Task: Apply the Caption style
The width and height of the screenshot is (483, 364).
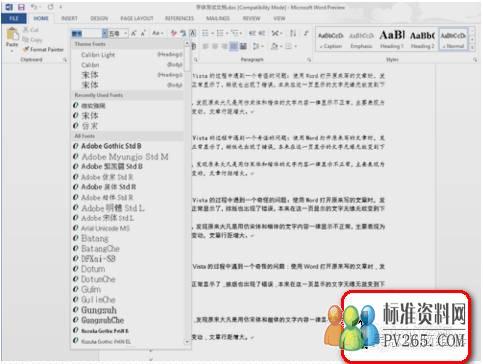Action: 331,40
